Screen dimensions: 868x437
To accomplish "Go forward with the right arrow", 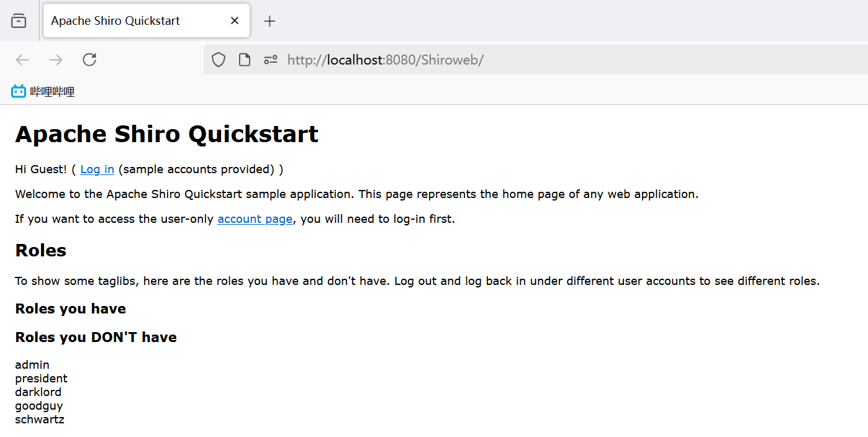I will (56, 60).
